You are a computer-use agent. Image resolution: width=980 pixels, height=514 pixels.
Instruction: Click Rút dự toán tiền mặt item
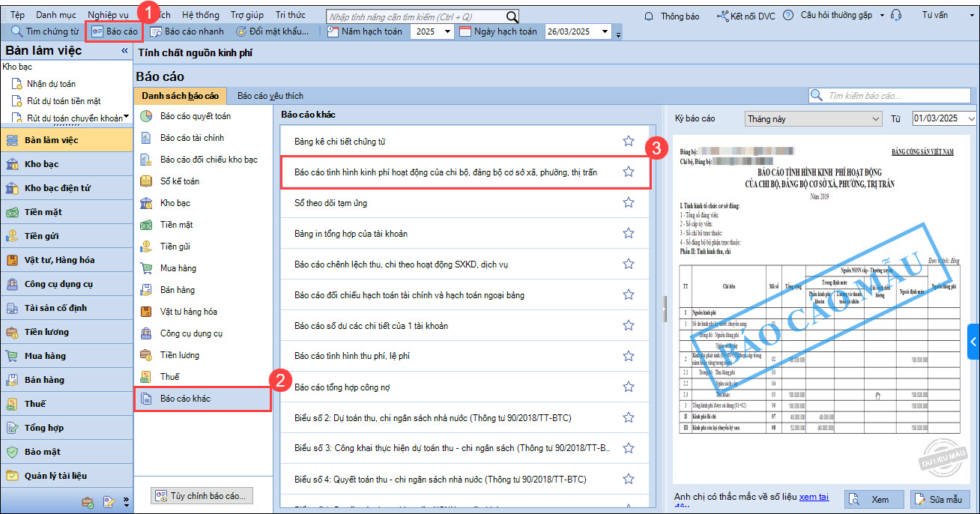pyautogui.click(x=64, y=101)
